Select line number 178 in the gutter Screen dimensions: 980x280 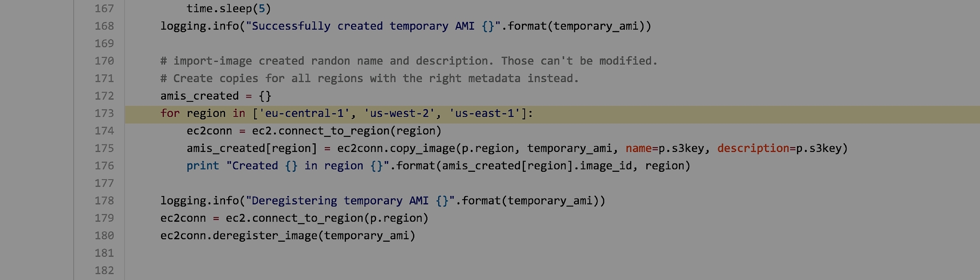[x=104, y=201]
